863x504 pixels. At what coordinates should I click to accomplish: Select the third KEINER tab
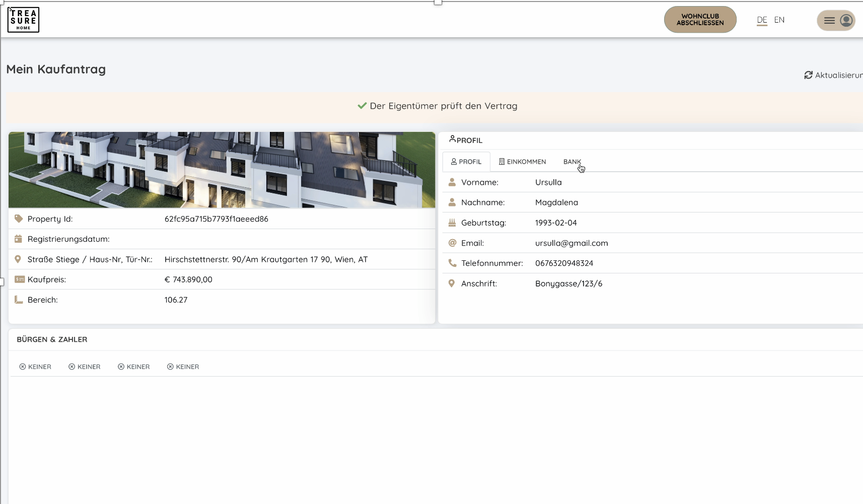click(134, 367)
